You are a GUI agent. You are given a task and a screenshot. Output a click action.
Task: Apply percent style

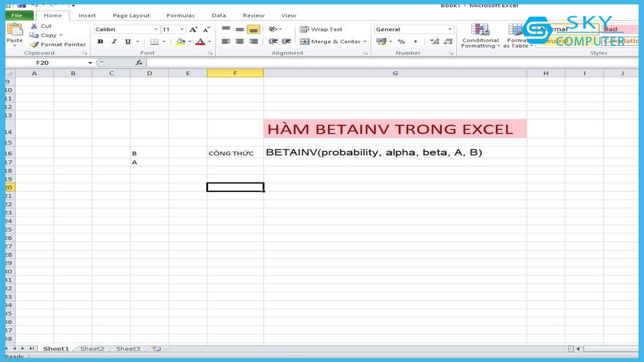pyautogui.click(x=401, y=42)
